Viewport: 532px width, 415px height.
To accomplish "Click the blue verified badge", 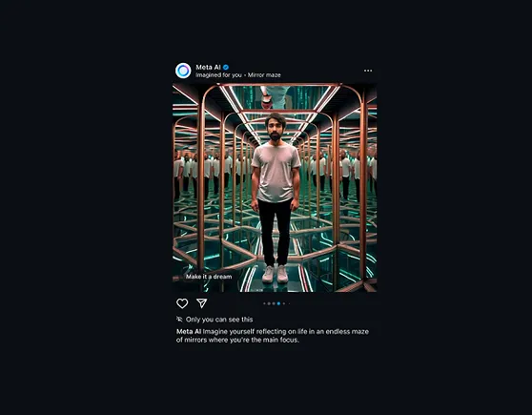I will point(226,67).
